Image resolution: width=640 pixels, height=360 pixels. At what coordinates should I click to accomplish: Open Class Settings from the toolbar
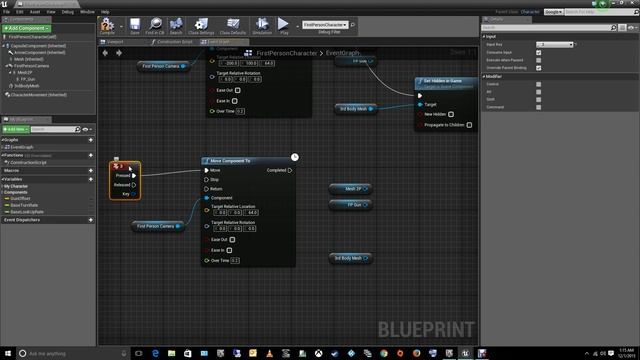click(201, 26)
